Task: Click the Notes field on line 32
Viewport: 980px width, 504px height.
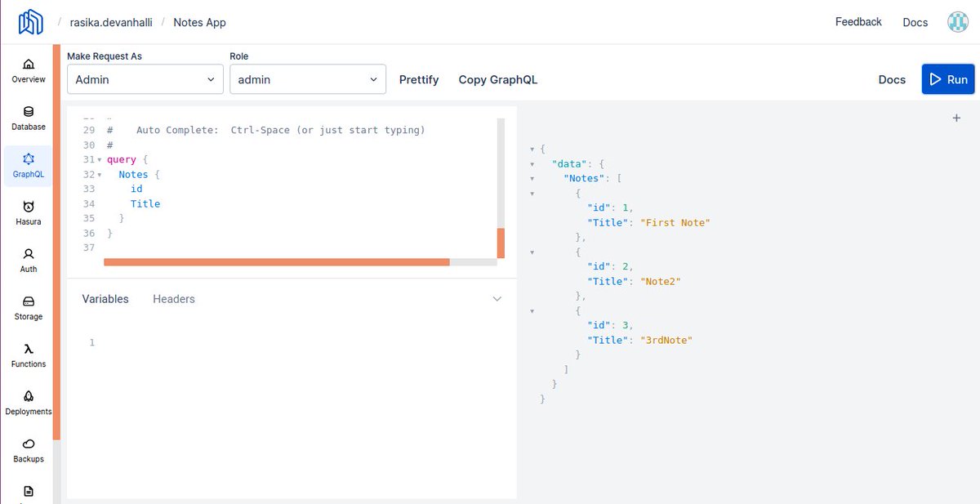Action: [133, 174]
